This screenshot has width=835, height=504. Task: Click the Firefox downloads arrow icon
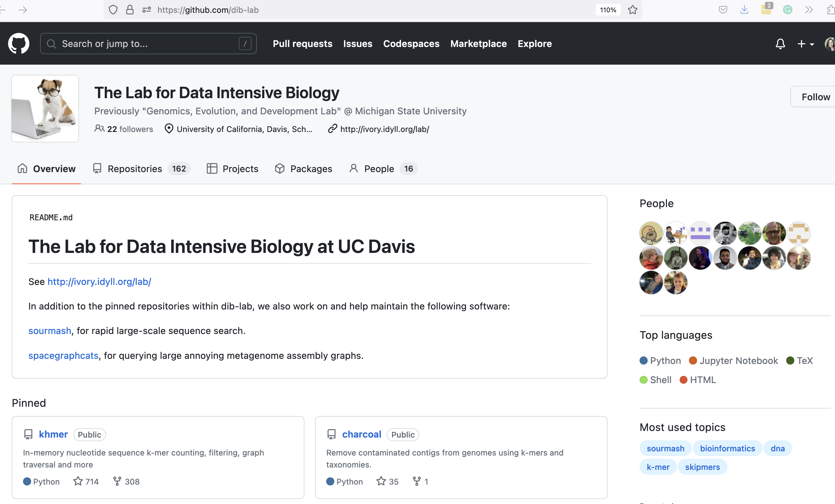744,10
